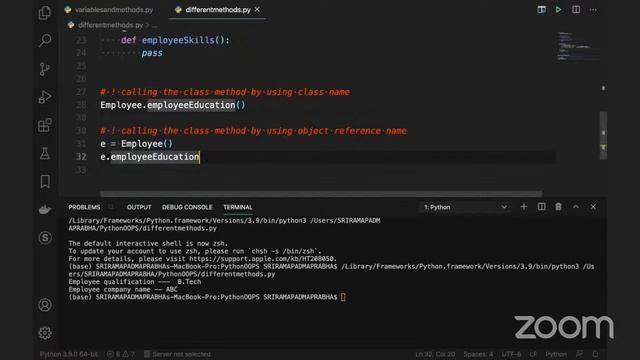Click the open changes icon in editor toolbar

(541, 9)
